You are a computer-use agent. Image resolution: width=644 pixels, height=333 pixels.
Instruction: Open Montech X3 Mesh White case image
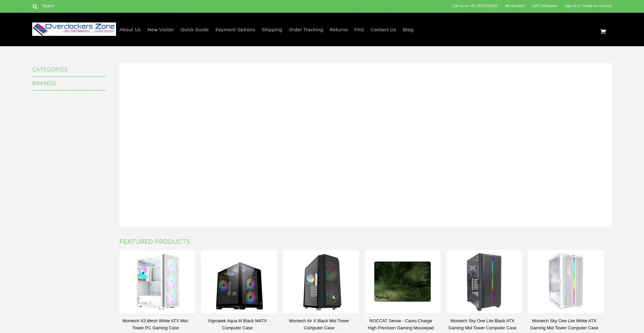point(157,282)
